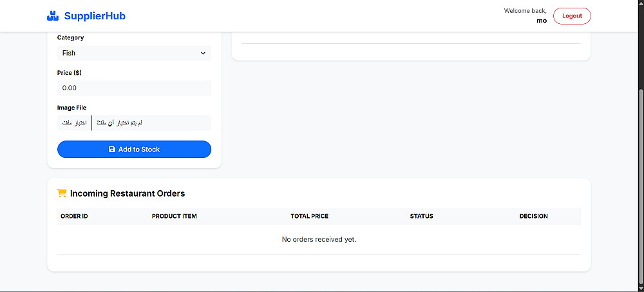Click the 'No orders received yet' message
The width and height of the screenshot is (644, 292).
pyautogui.click(x=319, y=240)
